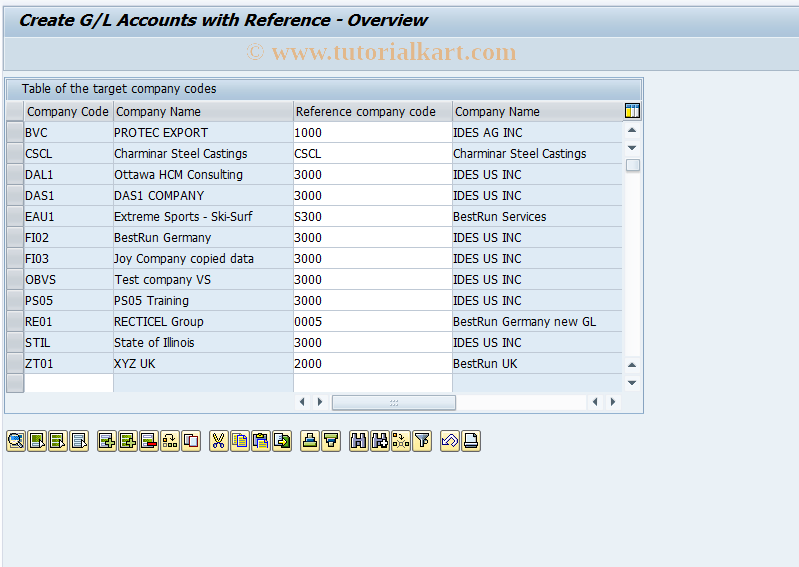Click the page-up arrow near bottom of scrollbar
The height and width of the screenshot is (567, 799).
point(632,365)
